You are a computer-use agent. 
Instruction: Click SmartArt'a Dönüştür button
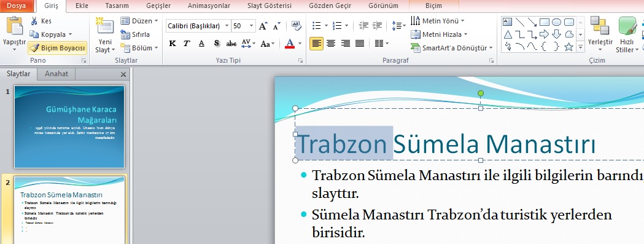pos(451,48)
